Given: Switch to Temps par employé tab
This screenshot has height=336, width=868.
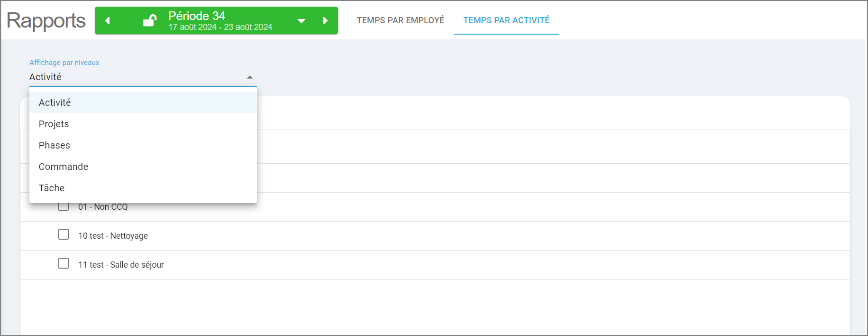Looking at the screenshot, I should 401,20.
